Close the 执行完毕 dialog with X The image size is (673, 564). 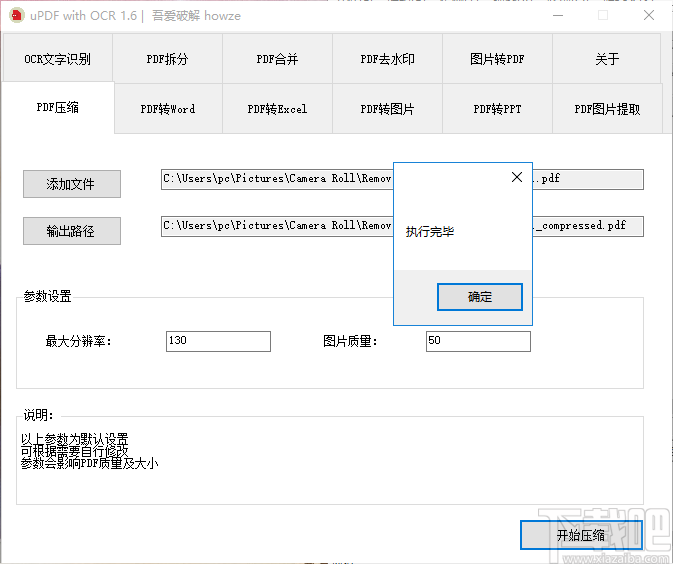[x=517, y=177]
